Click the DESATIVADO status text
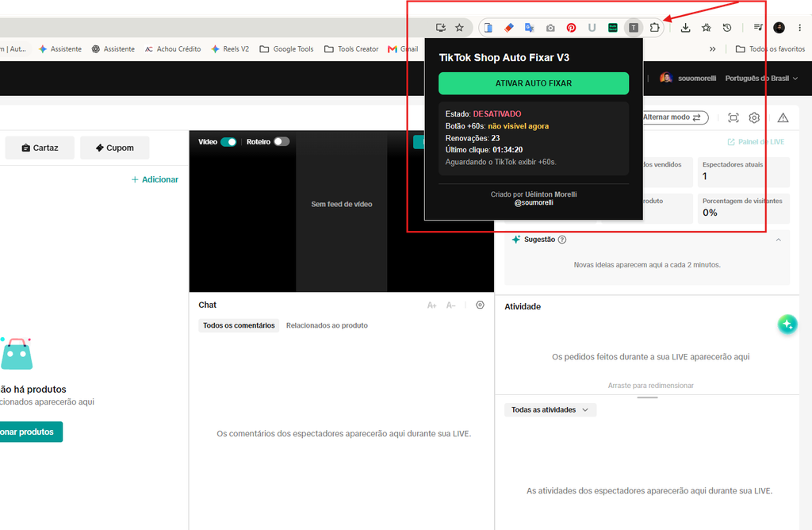 click(497, 114)
